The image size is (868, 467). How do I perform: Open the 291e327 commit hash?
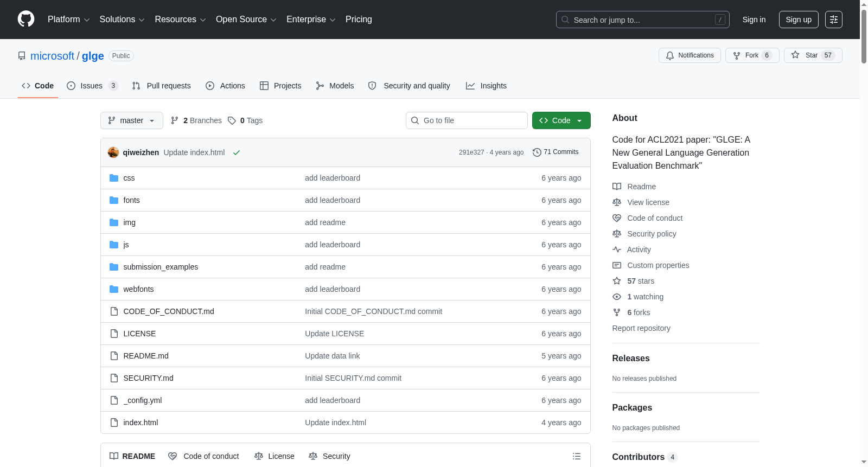471,152
